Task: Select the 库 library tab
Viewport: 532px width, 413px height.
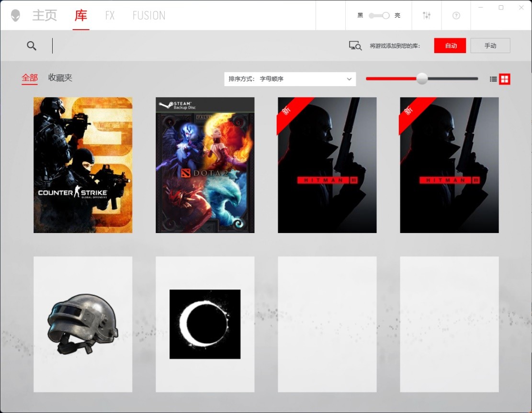Action: coord(81,15)
